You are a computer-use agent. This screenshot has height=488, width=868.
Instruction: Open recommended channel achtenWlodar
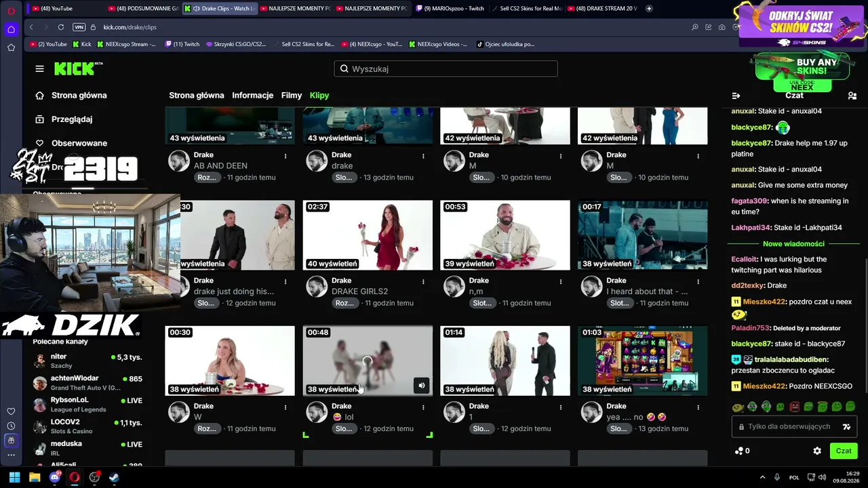tap(88, 382)
